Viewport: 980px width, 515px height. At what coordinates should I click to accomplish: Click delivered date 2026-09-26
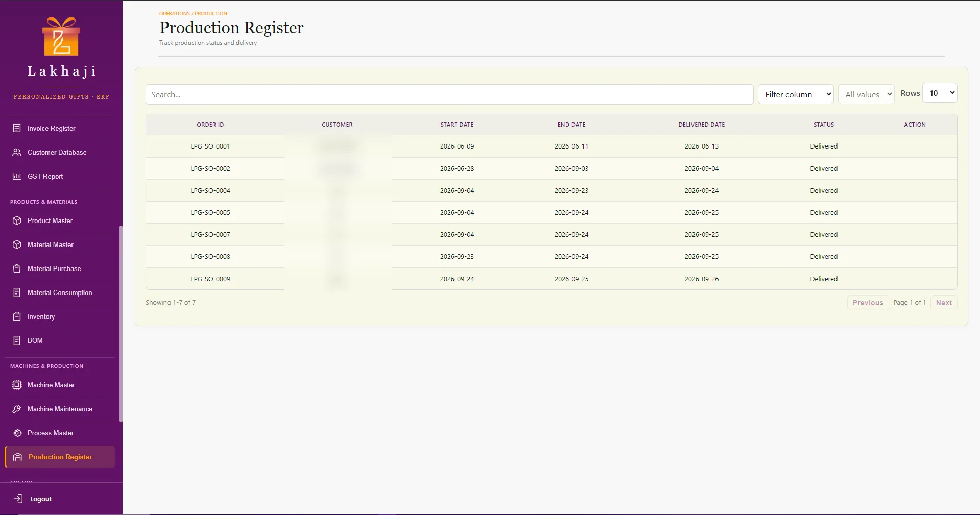[702, 279]
